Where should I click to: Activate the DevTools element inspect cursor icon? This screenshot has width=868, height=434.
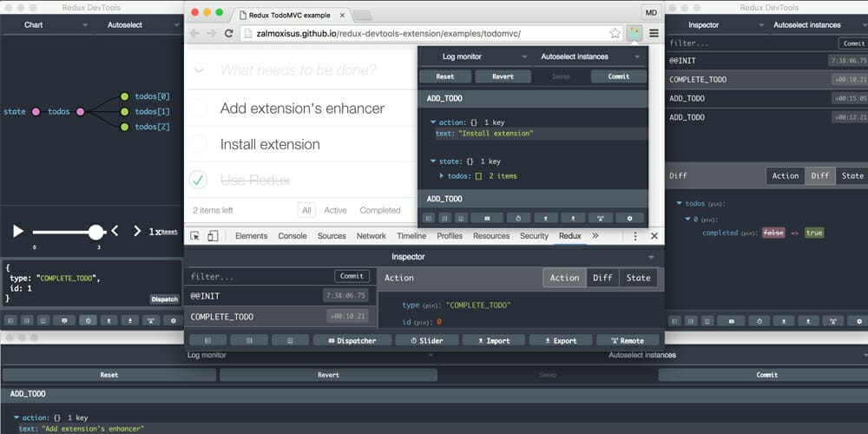pos(194,236)
